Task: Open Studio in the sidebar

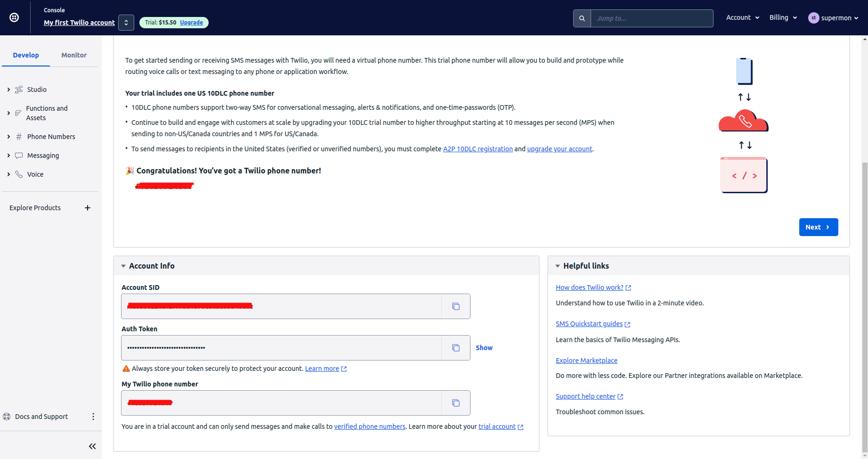Action: coord(37,90)
